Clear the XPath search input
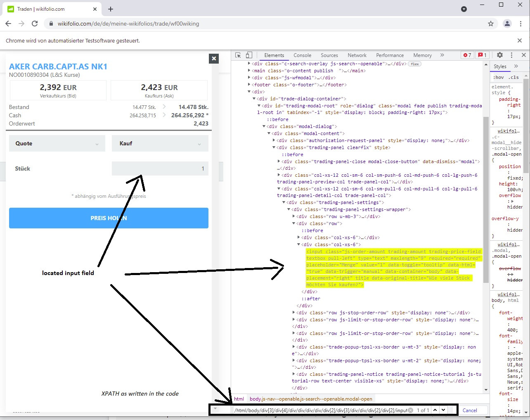Screen dimensions: 530x420 click(410, 410)
